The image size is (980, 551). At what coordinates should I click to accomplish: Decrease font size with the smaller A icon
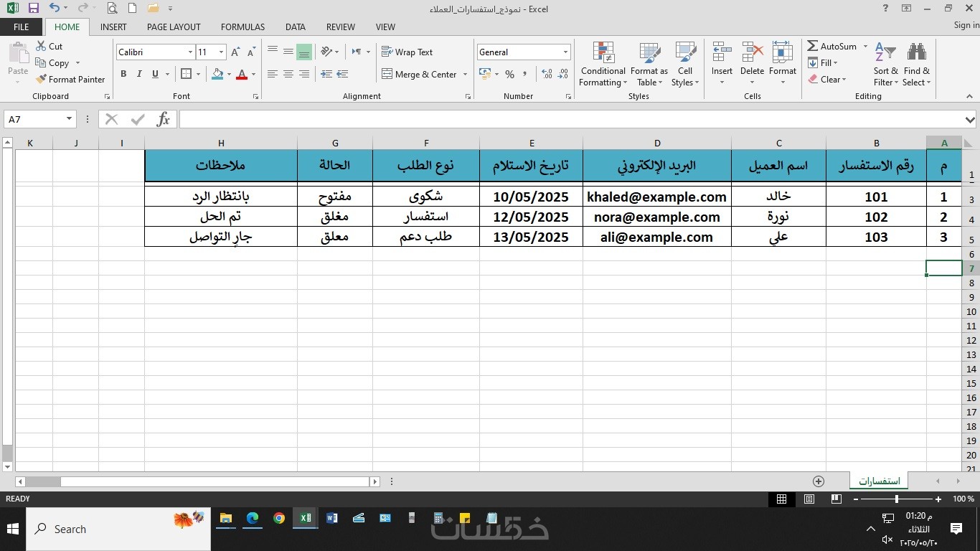[x=251, y=52]
